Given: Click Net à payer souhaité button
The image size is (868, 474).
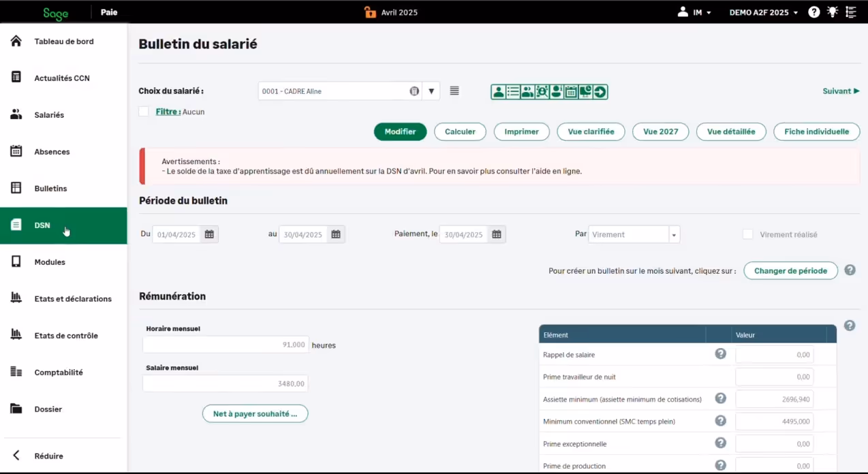Looking at the screenshot, I should 255,413.
